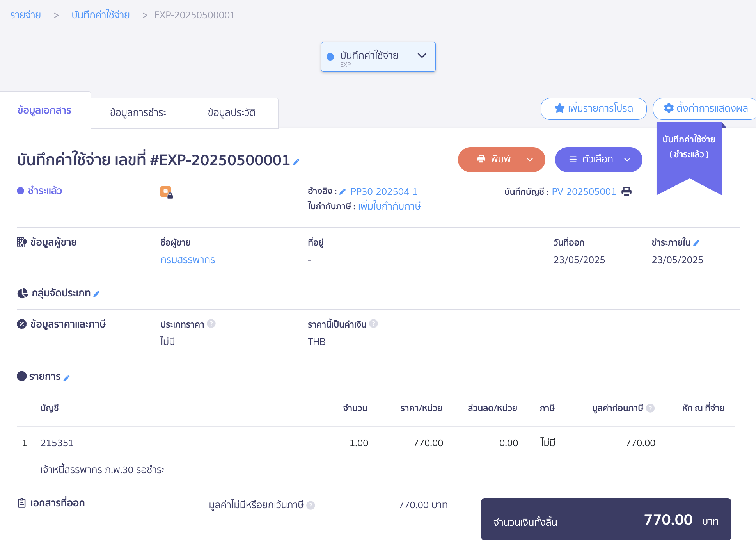Switch to ข้อมูลประวัติ tab
Image resolution: width=756 pixels, height=552 pixels.
coord(231,113)
